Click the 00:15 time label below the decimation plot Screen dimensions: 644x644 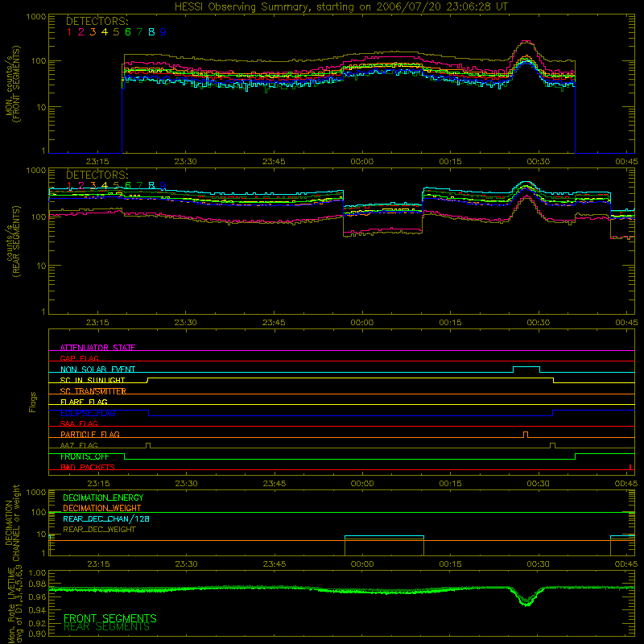tap(450, 564)
